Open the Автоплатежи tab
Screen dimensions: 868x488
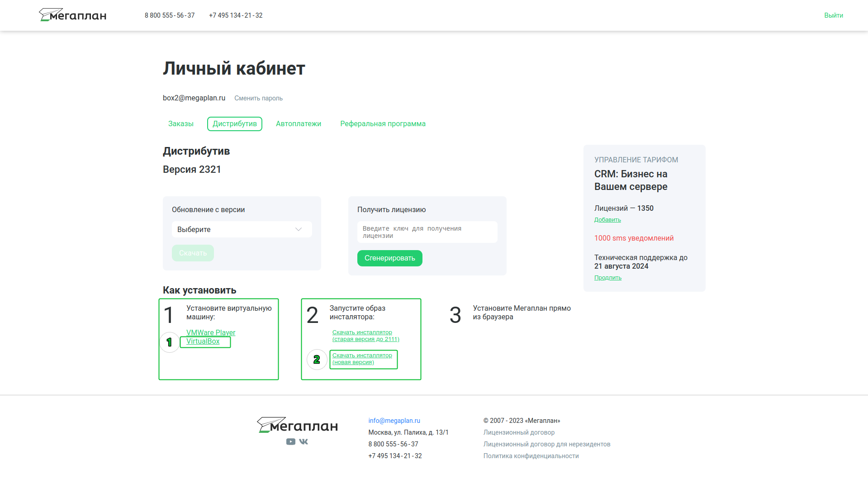[299, 124]
